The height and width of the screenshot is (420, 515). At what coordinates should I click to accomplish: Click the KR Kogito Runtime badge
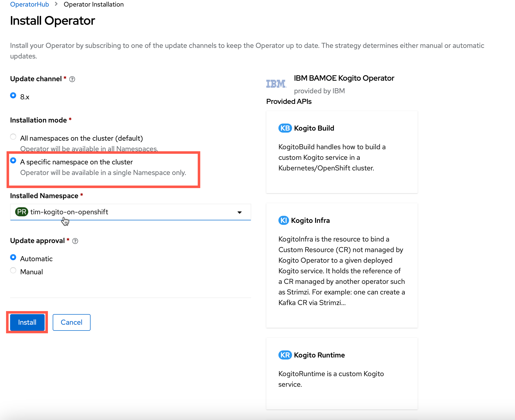pyautogui.click(x=285, y=355)
